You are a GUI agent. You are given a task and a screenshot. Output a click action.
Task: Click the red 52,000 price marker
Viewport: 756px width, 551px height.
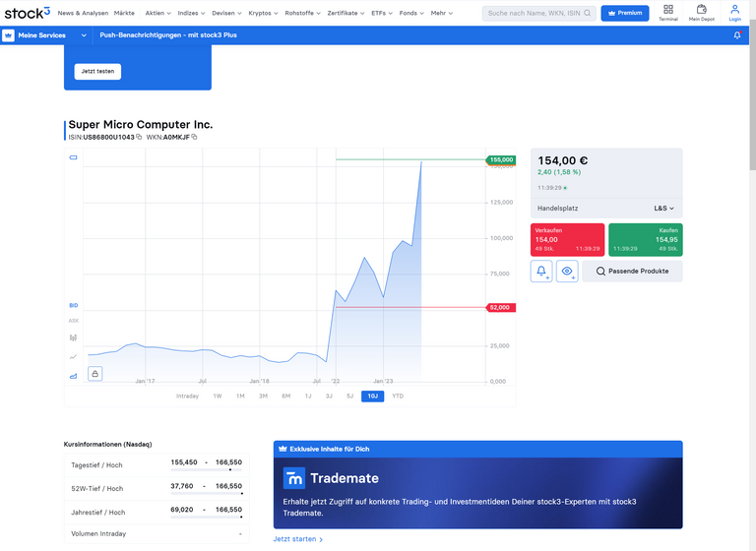coord(501,308)
